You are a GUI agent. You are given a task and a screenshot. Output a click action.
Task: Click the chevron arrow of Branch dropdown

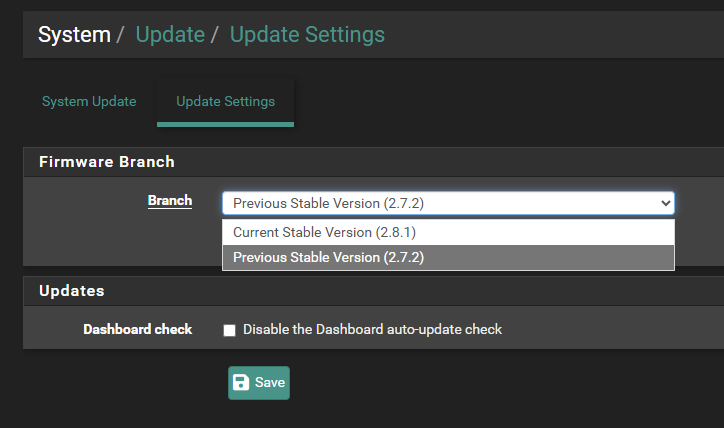(x=665, y=203)
